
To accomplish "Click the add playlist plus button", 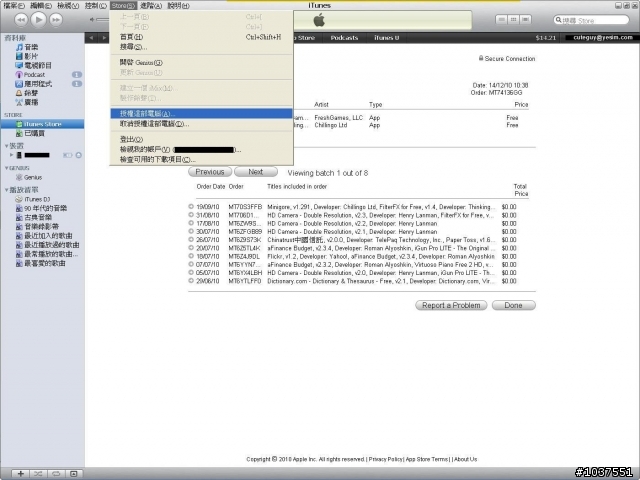I will point(20,473).
